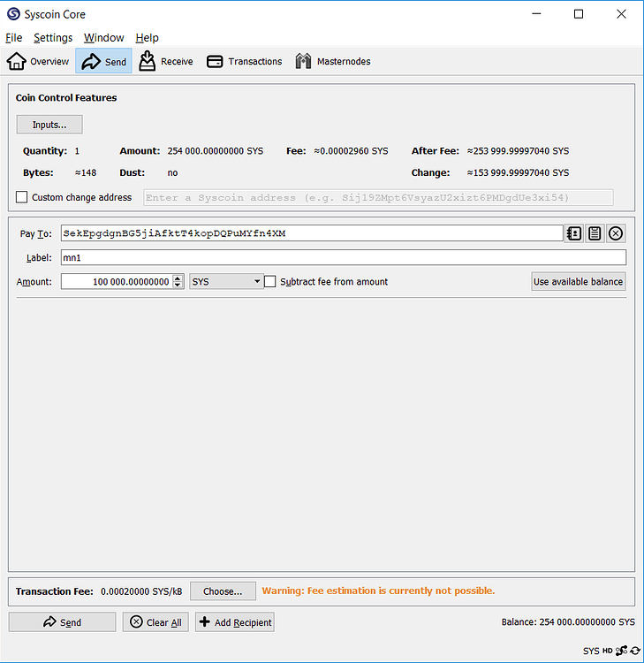The width and height of the screenshot is (644, 663).
Task: Click Clear All button
Action: click(x=155, y=622)
